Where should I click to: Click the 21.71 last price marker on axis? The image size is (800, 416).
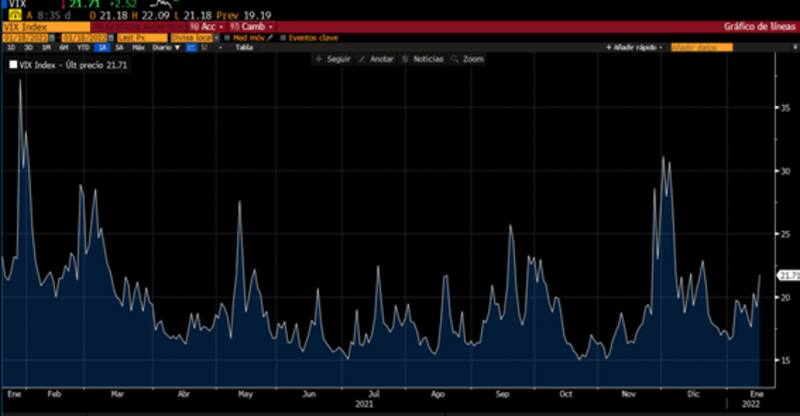[x=788, y=275]
